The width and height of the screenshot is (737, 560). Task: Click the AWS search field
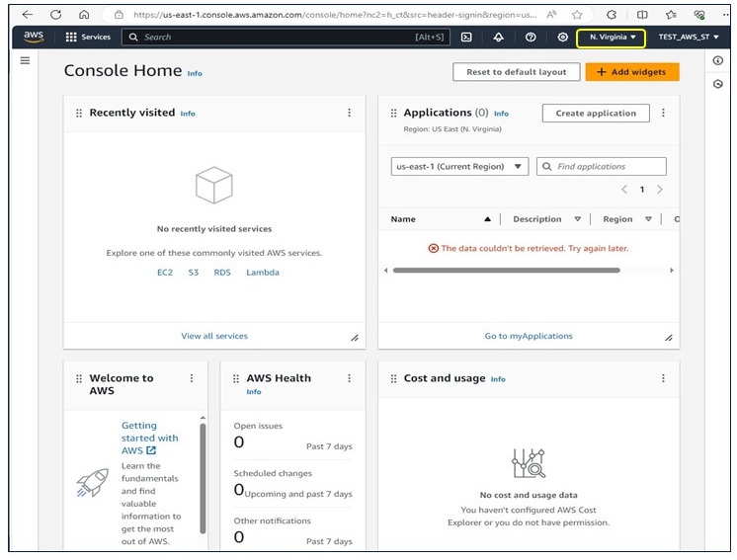286,37
